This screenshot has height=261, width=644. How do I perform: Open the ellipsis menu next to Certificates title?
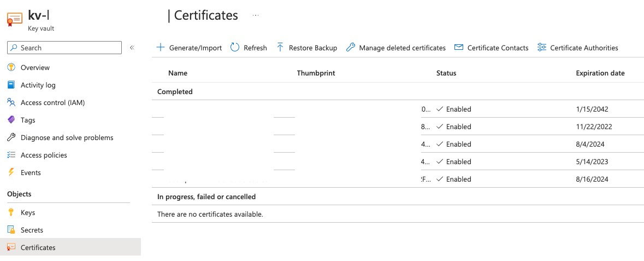tap(256, 15)
